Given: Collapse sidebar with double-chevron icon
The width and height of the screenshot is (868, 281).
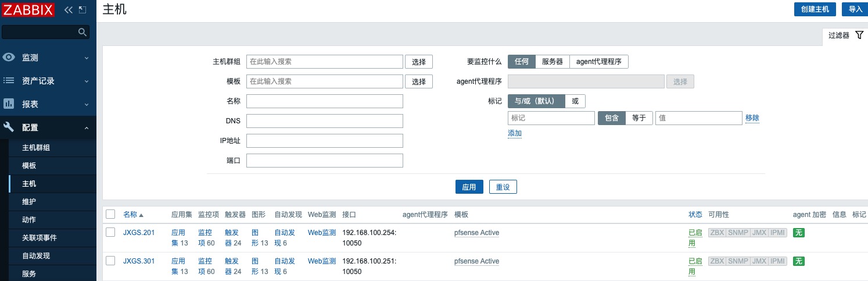Looking at the screenshot, I should 69,10.
